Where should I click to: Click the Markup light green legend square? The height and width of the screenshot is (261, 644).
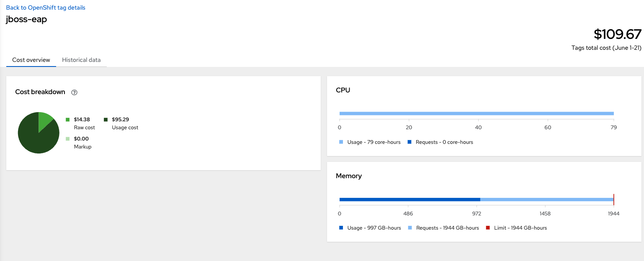68,139
